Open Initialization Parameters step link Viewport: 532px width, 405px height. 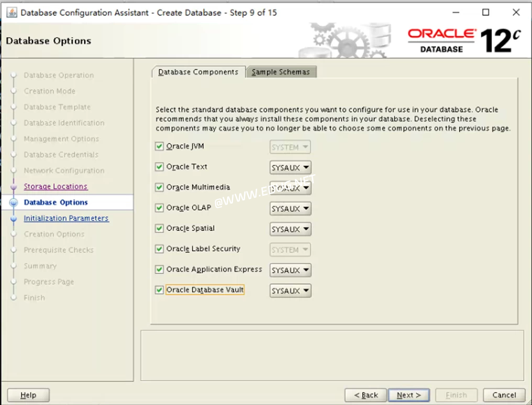tap(66, 218)
